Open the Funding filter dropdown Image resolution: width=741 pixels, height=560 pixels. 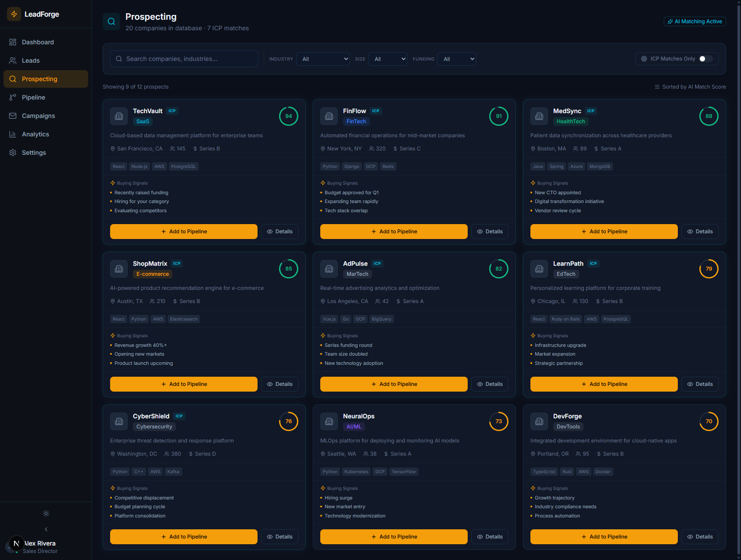point(456,58)
